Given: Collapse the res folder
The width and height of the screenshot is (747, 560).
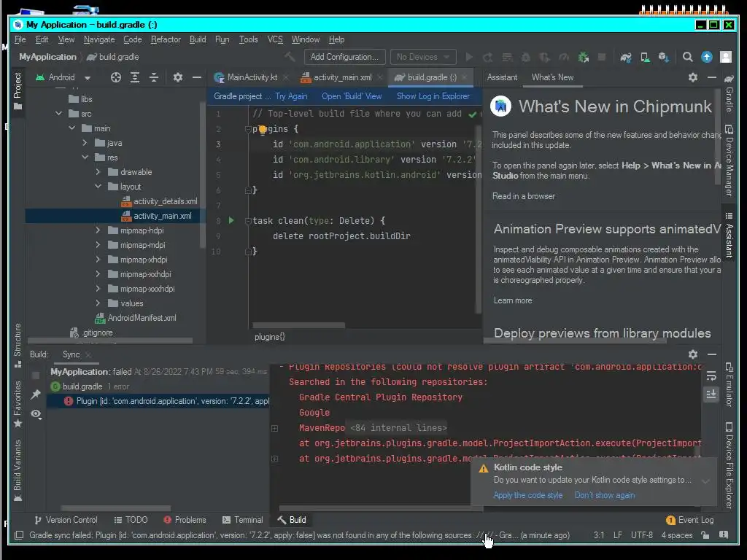Looking at the screenshot, I should click(x=85, y=157).
